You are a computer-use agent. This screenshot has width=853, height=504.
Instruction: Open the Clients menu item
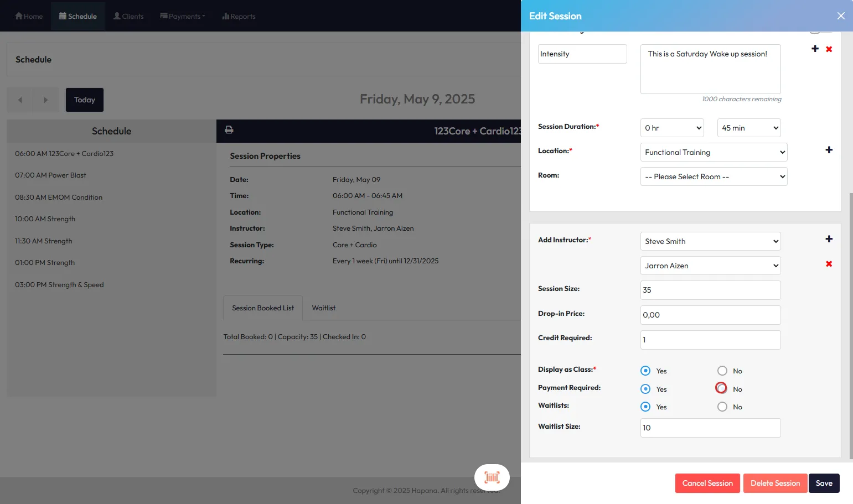pyautogui.click(x=128, y=16)
